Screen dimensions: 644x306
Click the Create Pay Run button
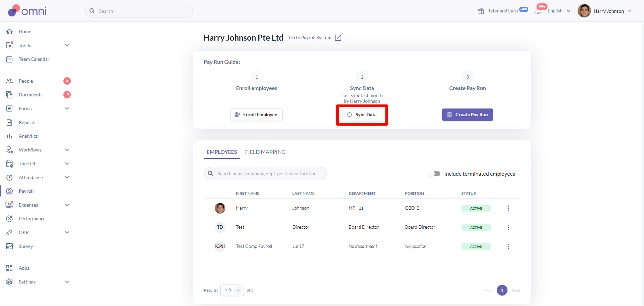point(468,115)
